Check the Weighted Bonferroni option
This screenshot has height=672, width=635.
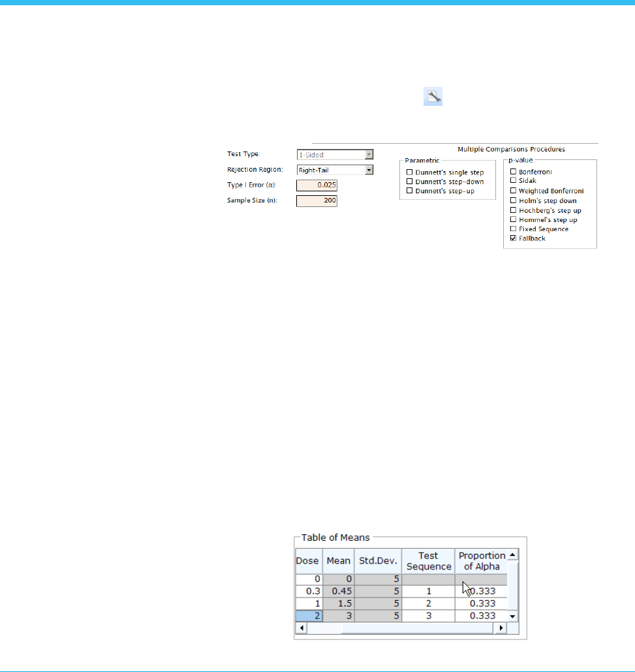pos(513,191)
